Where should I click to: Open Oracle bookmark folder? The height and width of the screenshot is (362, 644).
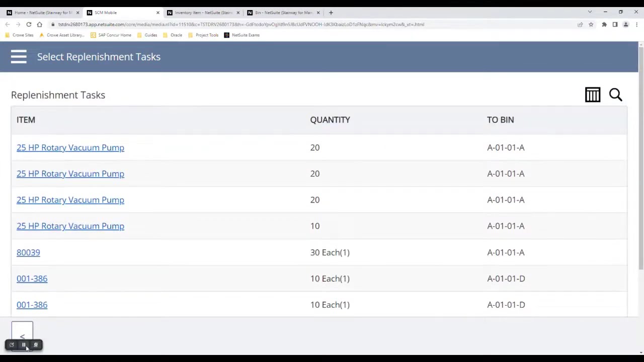coord(172,35)
